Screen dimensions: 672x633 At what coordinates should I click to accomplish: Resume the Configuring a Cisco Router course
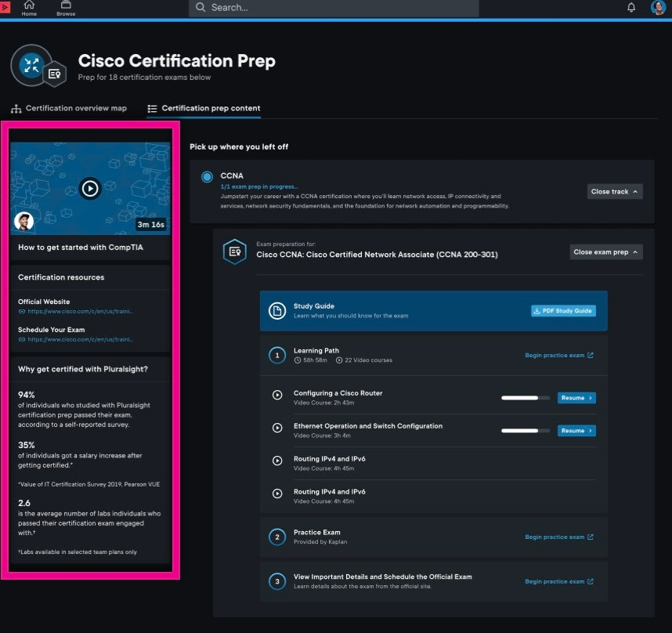pos(576,398)
